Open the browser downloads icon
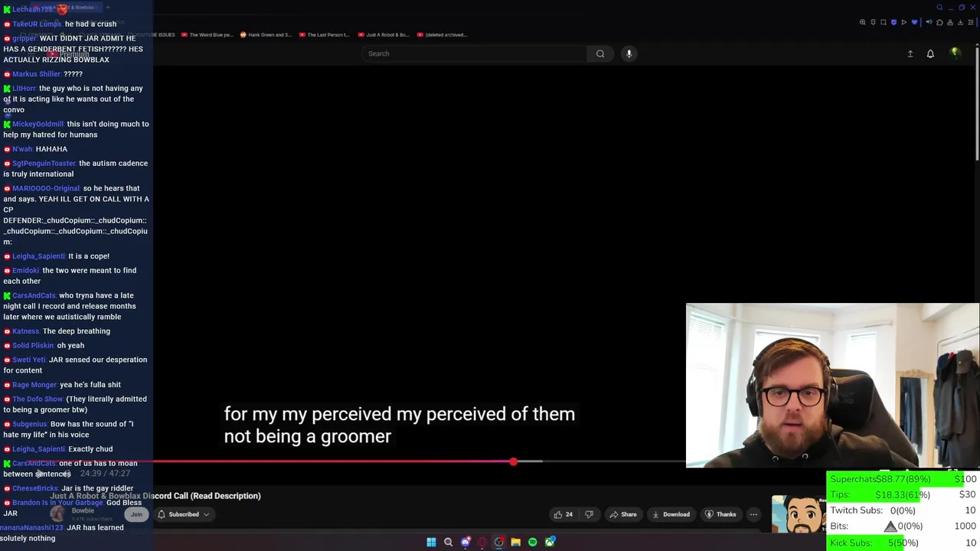This screenshot has width=980, height=551. tap(960, 22)
